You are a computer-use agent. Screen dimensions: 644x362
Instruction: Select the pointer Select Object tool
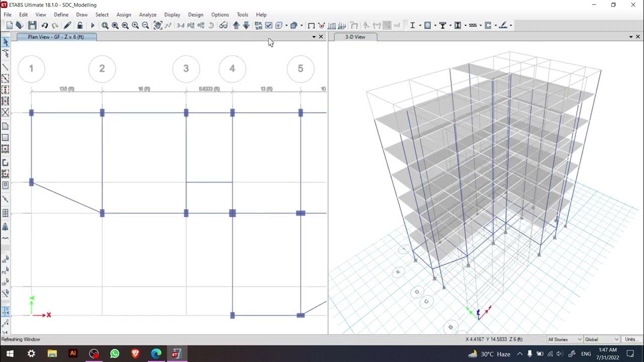pos(6,42)
